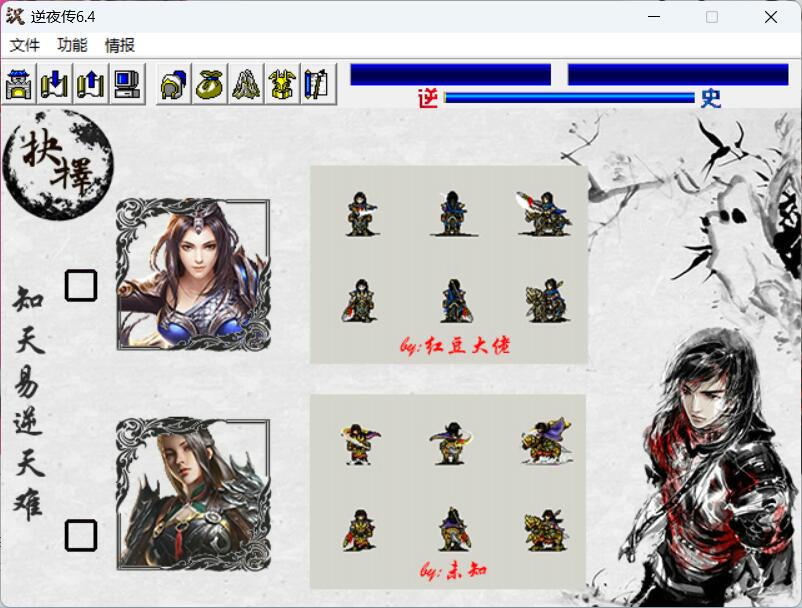Click the castle icon in the toolbar
The image size is (802, 608).
[x=19, y=84]
